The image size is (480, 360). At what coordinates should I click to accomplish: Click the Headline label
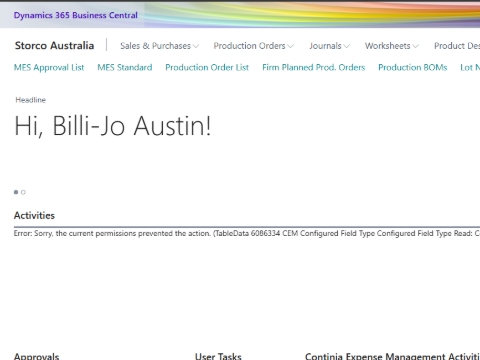(x=30, y=100)
